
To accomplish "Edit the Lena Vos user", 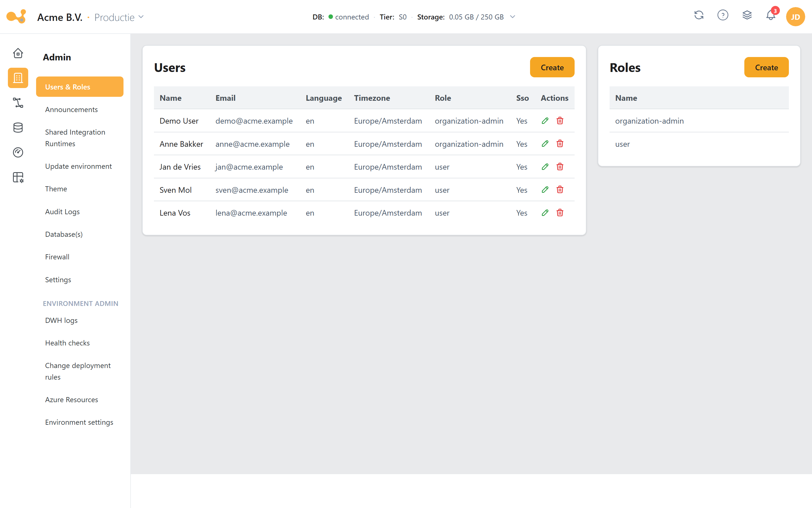I will [545, 213].
